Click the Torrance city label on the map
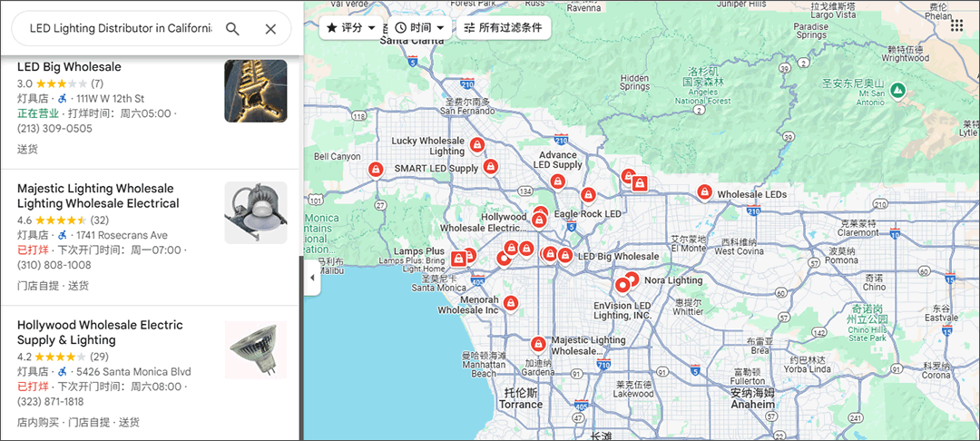 [x=520, y=398]
